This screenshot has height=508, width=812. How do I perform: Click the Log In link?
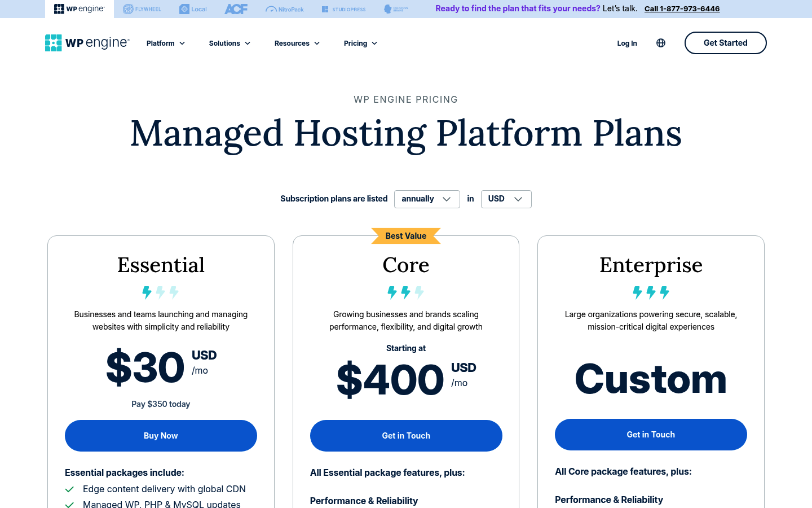pos(627,43)
